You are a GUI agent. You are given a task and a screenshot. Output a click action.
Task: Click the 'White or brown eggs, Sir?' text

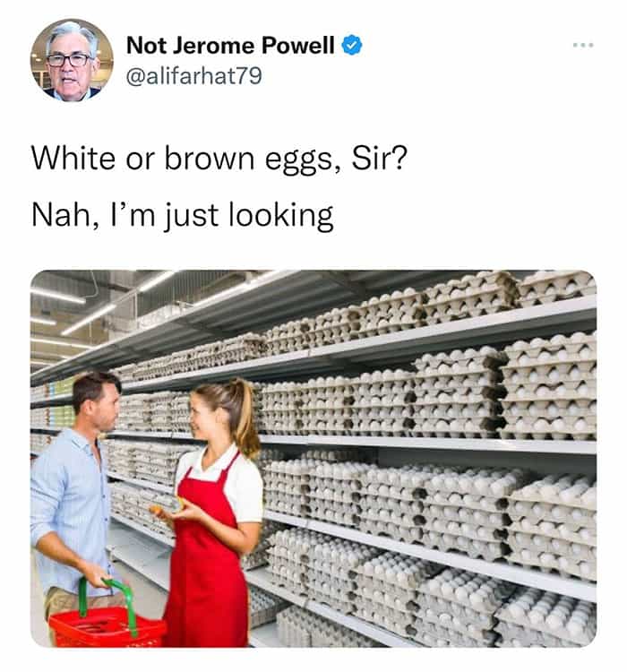(x=219, y=159)
